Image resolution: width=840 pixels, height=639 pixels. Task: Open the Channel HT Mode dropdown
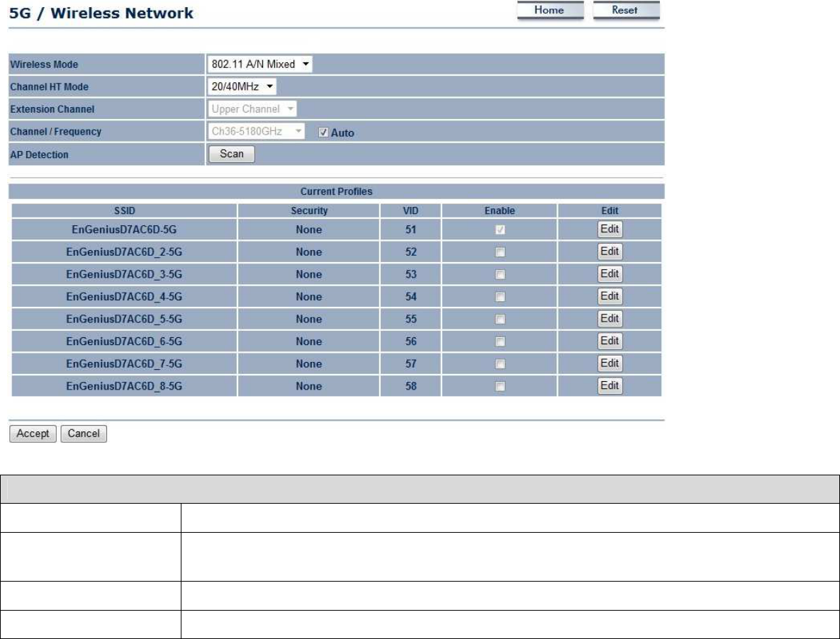click(242, 86)
